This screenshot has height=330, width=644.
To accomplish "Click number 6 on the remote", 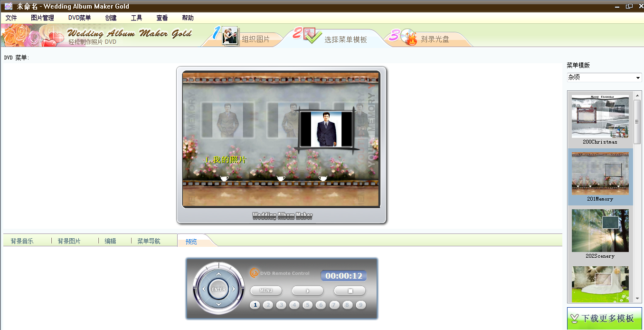I will 321,305.
